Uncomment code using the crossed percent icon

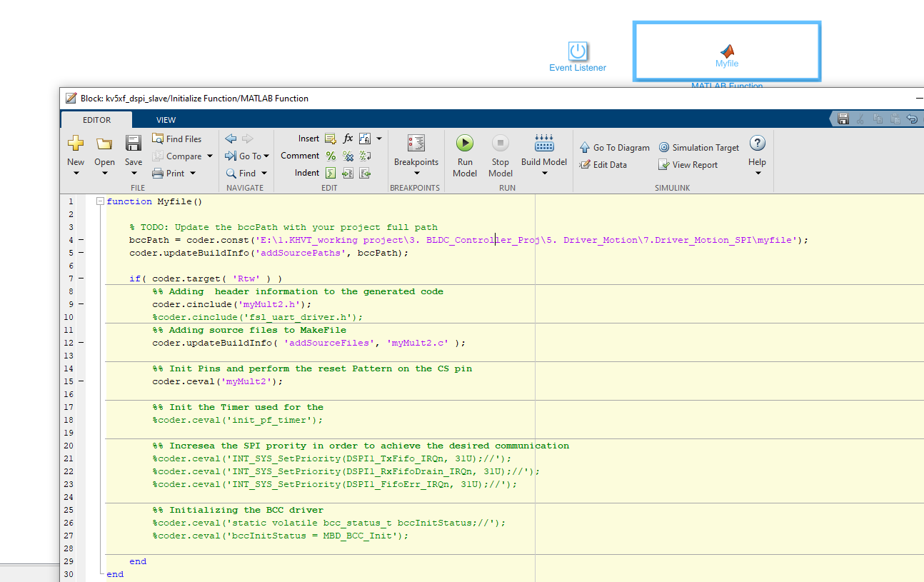(x=348, y=155)
